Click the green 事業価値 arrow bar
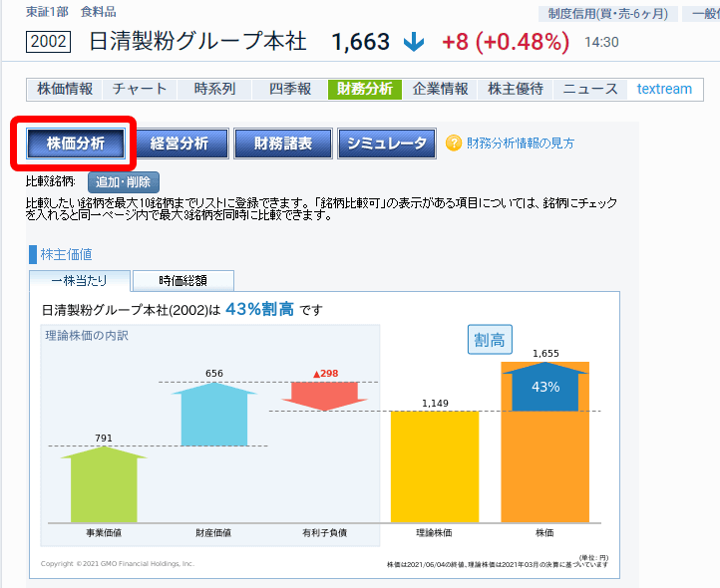 click(x=104, y=484)
